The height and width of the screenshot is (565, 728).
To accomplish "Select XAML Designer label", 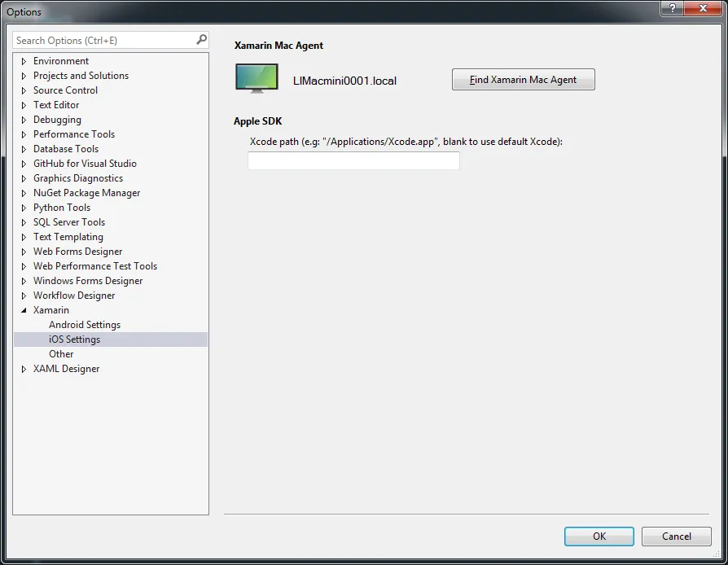I will [67, 369].
